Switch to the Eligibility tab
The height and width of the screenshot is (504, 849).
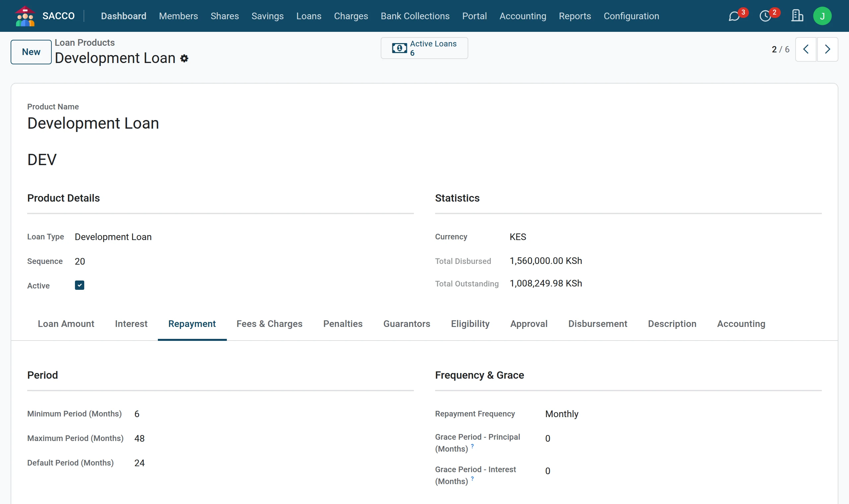tap(470, 324)
